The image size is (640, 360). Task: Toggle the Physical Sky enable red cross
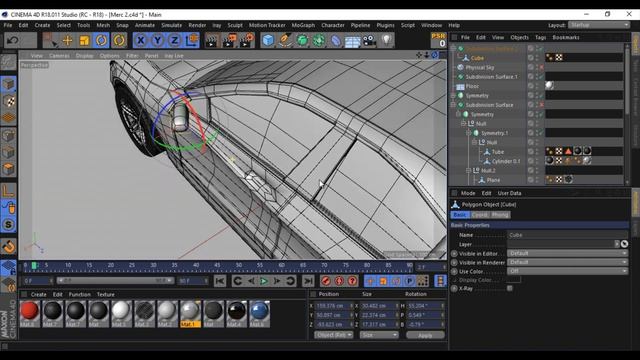(x=542, y=67)
